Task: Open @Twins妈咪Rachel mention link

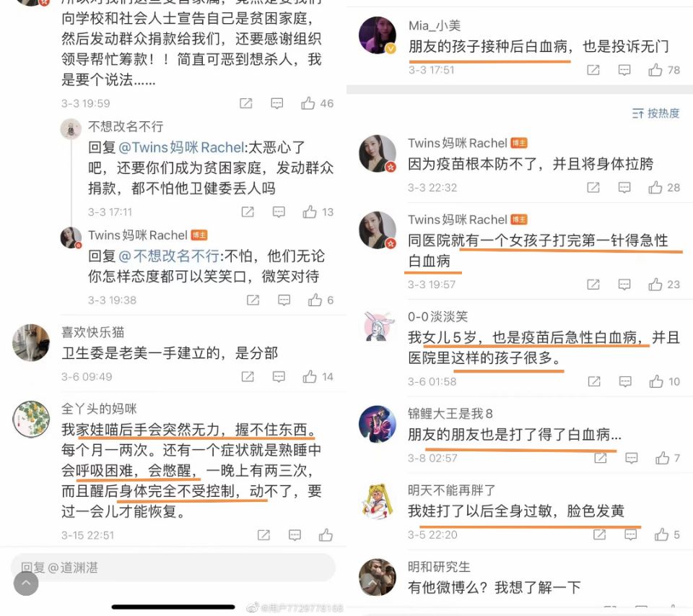Action: click(181, 147)
